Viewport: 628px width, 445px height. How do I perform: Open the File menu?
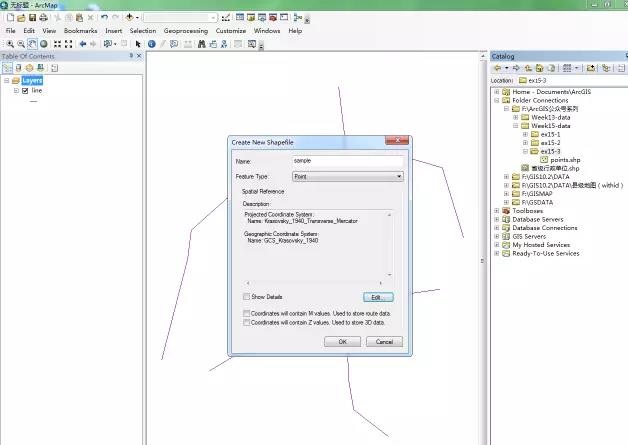click(10, 31)
